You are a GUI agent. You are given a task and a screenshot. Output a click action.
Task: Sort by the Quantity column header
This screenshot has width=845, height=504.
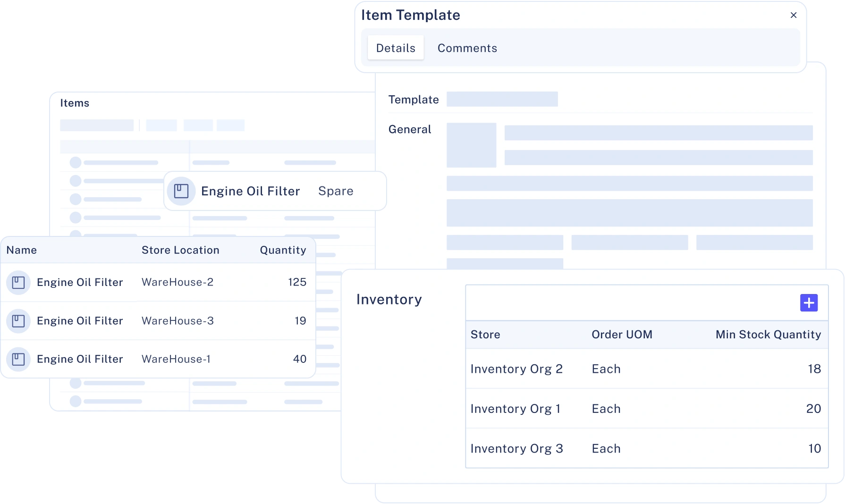pyautogui.click(x=283, y=250)
